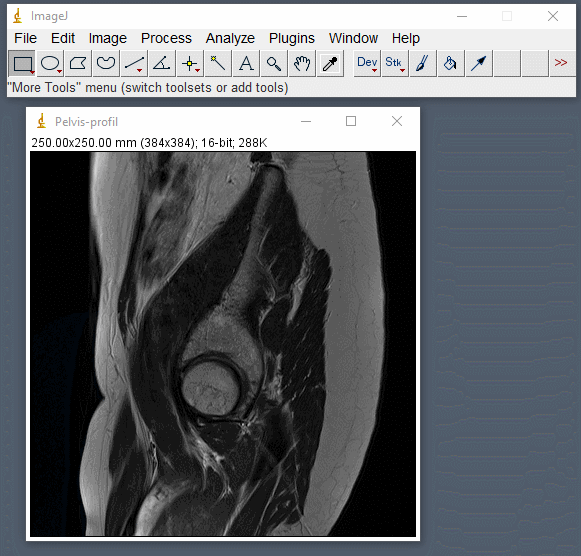This screenshot has width=581, height=556.
Task: Select the Hand scrolling tool
Action: point(302,64)
